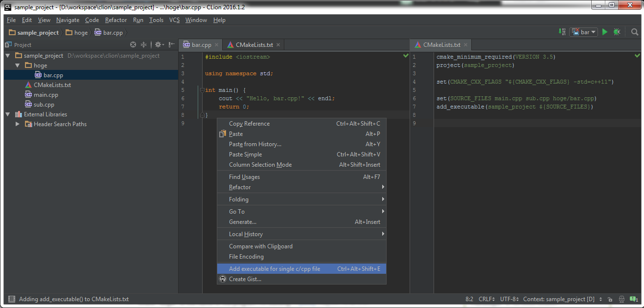Image resolution: width=644 pixels, height=308 pixels.
Task: Toggle inspection highlighting level via Hector icon
Action: point(621,299)
